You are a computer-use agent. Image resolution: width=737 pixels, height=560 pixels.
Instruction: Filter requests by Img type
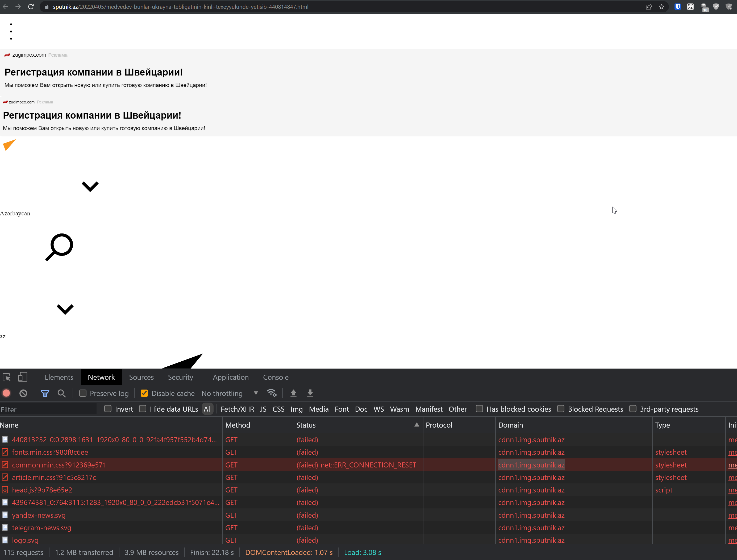pyautogui.click(x=296, y=409)
